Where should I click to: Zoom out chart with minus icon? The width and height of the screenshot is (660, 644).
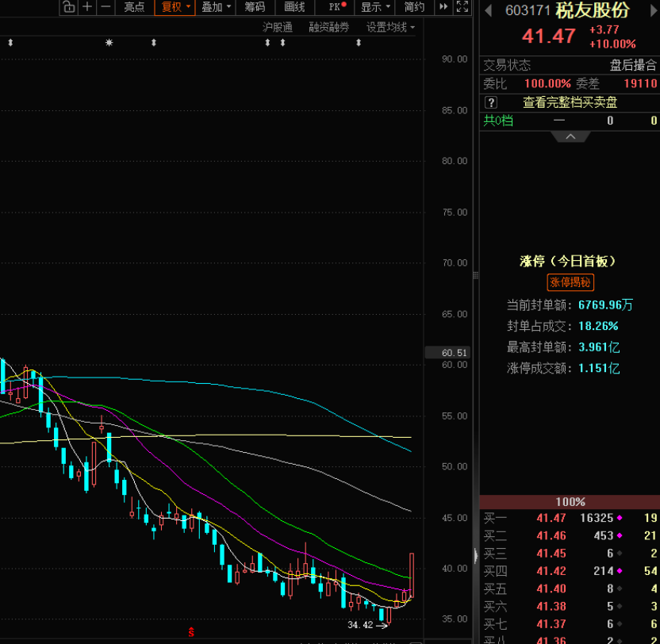tap(106, 7)
